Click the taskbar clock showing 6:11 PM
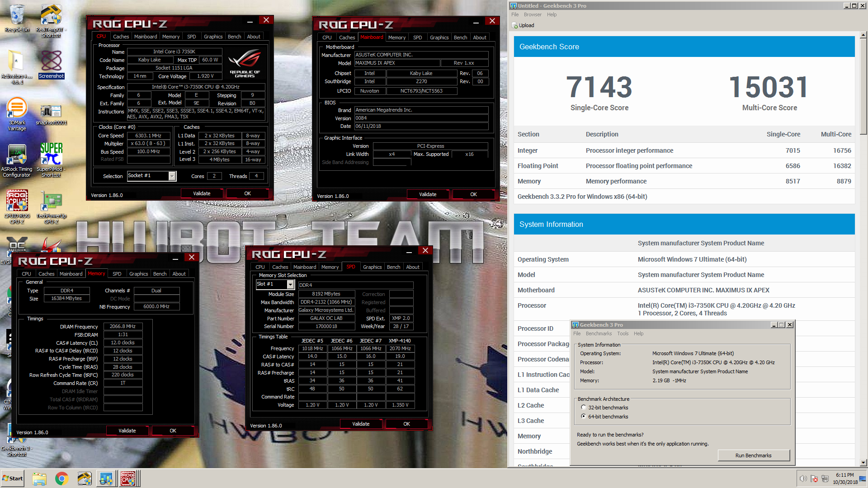Viewport: 868px width, 488px height. (x=845, y=479)
